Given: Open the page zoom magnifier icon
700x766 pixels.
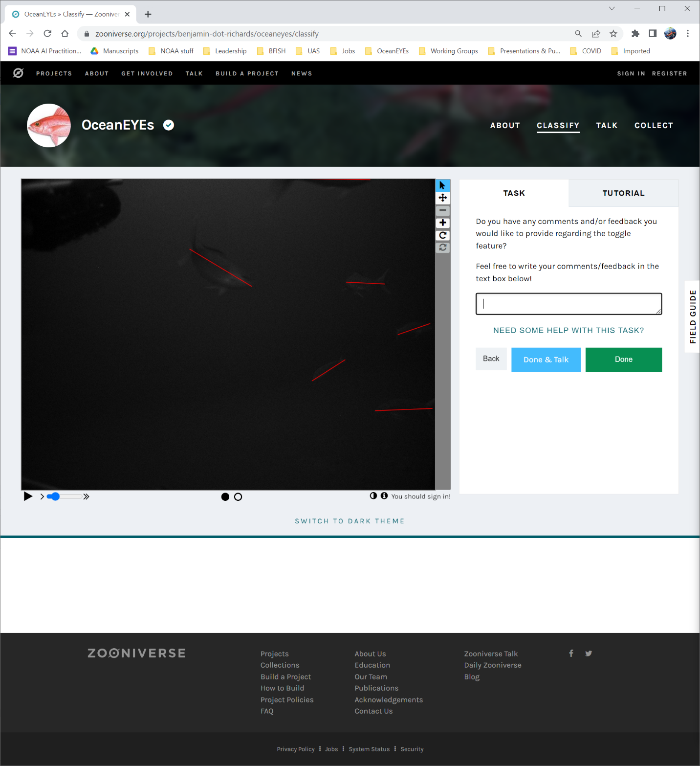Looking at the screenshot, I should [x=578, y=33].
